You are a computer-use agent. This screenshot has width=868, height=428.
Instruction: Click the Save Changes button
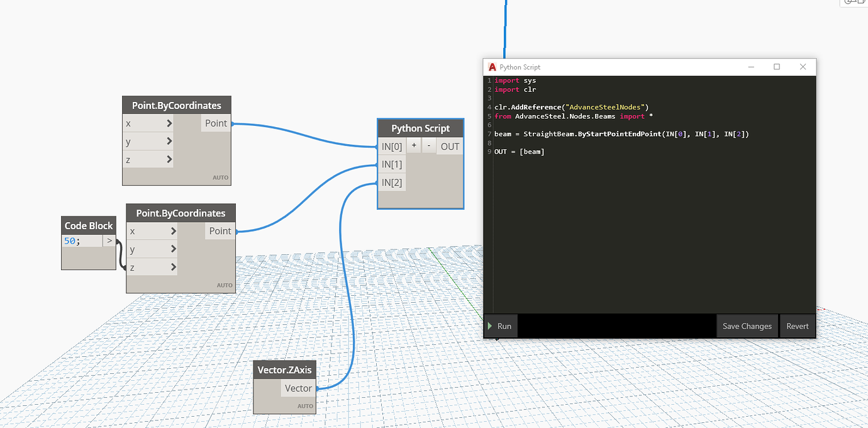click(747, 325)
